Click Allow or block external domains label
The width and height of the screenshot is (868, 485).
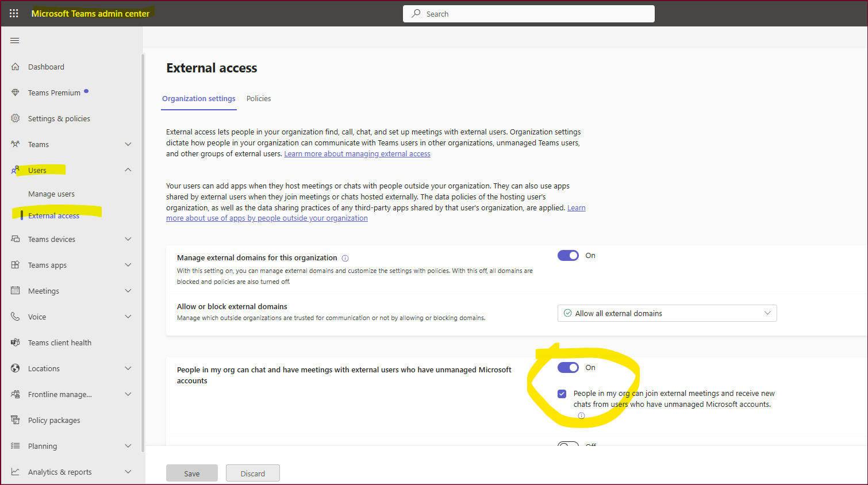pos(232,307)
